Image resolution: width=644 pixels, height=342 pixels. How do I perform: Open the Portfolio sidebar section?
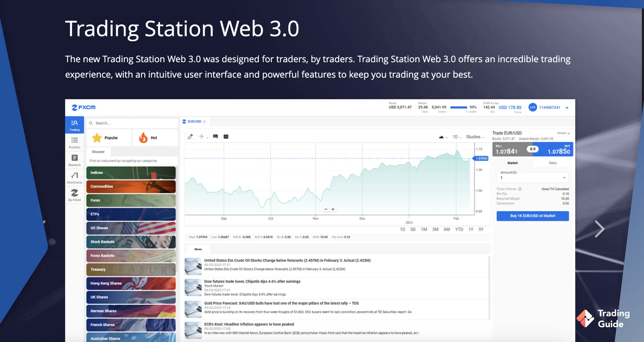75,143
